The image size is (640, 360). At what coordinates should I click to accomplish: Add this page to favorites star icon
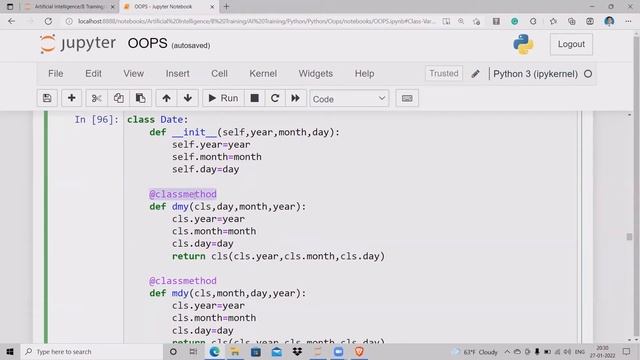[476, 21]
